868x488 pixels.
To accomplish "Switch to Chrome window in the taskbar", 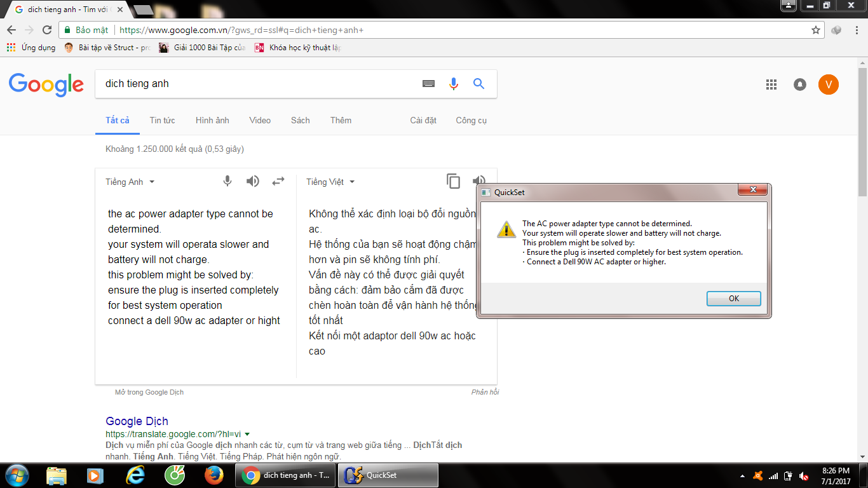I will [285, 475].
